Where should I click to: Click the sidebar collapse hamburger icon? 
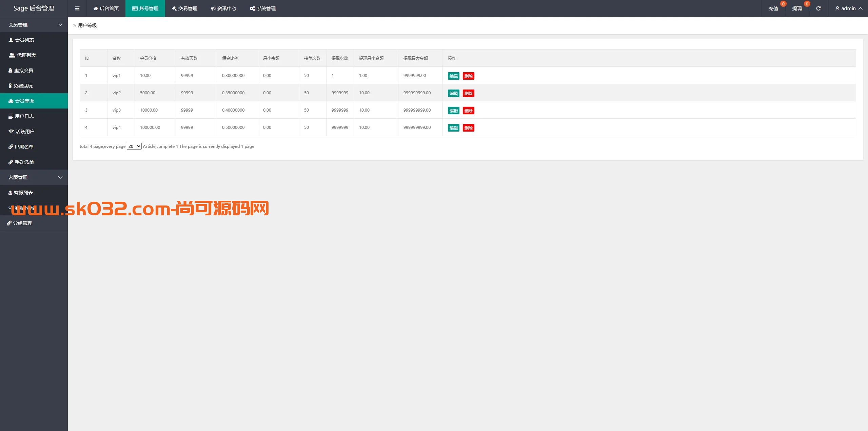77,8
